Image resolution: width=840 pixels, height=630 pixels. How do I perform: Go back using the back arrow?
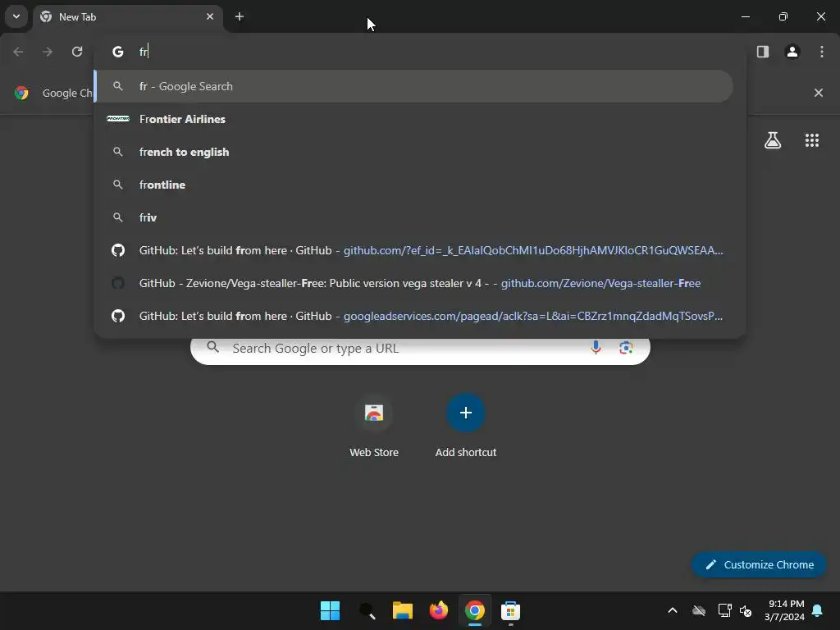pyautogui.click(x=18, y=52)
